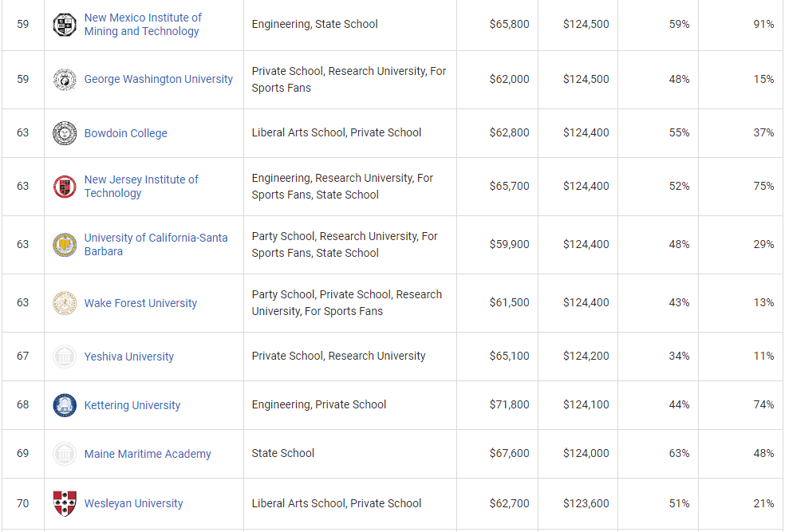The height and width of the screenshot is (532, 785).
Task: Visit the Bowdoin College page link
Action: (x=126, y=134)
